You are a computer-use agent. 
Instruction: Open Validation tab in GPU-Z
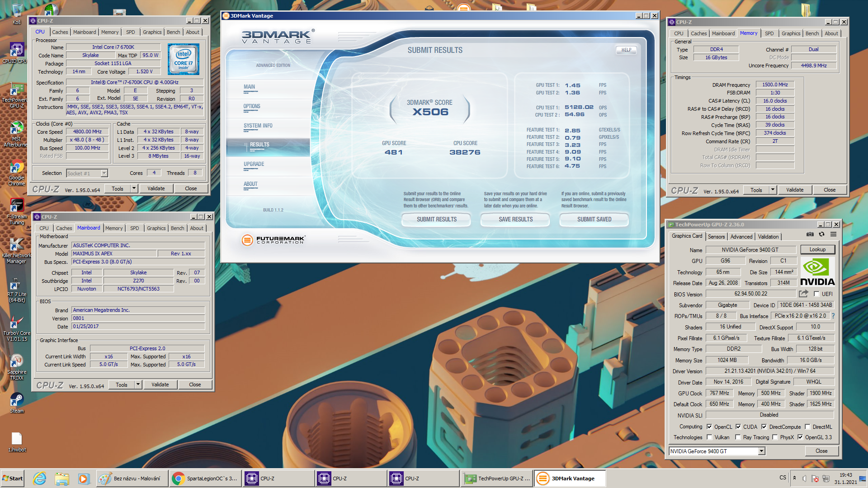(768, 236)
